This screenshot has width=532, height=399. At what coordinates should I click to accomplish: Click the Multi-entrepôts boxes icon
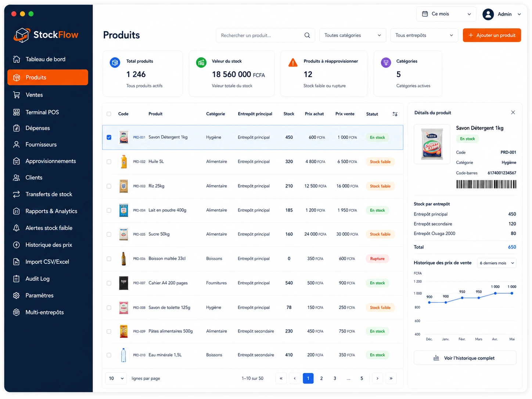pyautogui.click(x=17, y=312)
